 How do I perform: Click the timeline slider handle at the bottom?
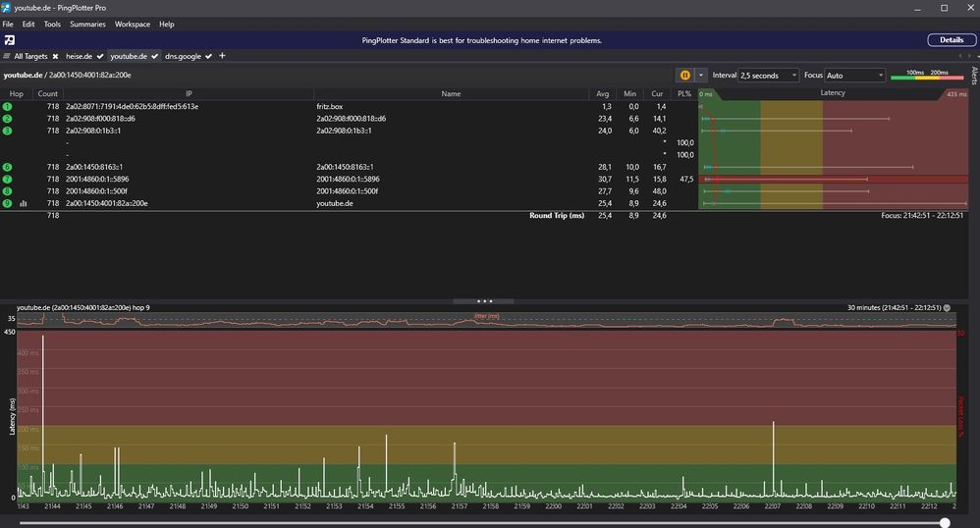(x=945, y=523)
